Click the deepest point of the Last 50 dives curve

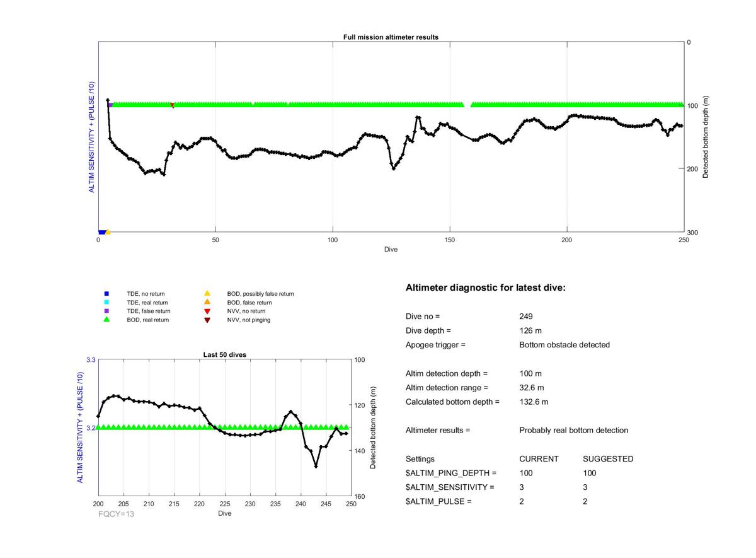(316, 466)
